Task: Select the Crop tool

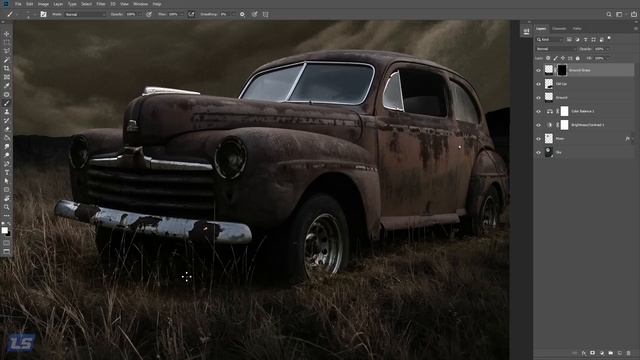Action: (7, 69)
